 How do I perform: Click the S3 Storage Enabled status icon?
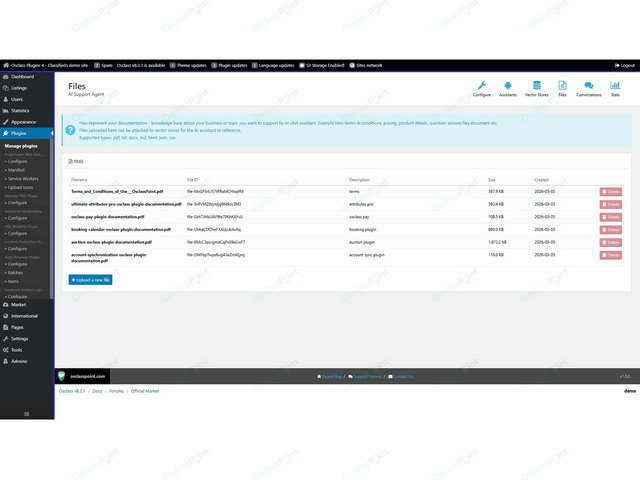(302, 65)
